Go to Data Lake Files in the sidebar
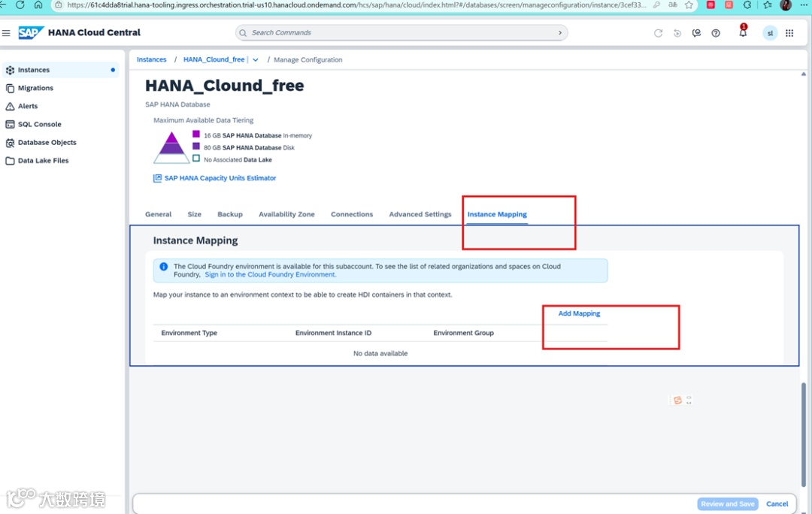Screen dimensions: 812x514 pyautogui.click(x=43, y=161)
